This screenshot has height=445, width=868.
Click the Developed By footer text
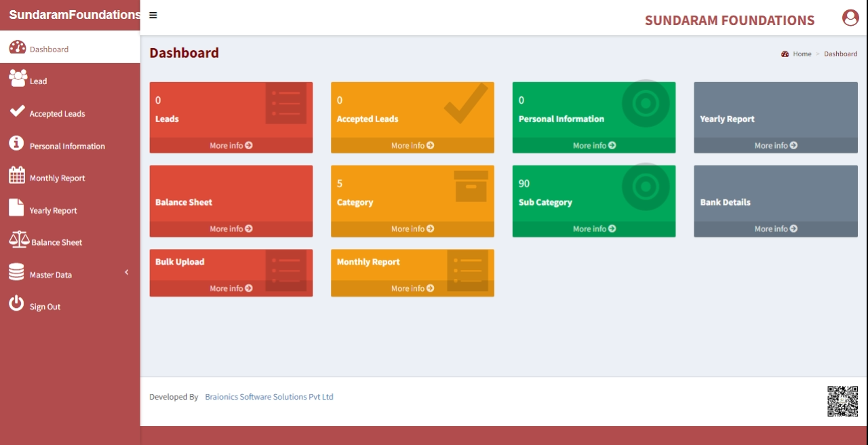(174, 397)
